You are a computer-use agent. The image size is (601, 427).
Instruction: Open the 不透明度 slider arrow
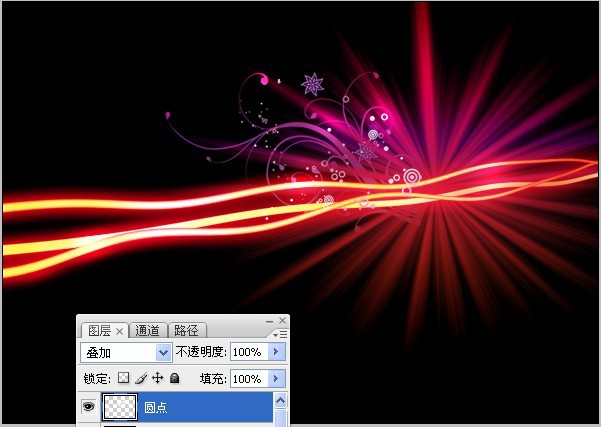point(276,352)
